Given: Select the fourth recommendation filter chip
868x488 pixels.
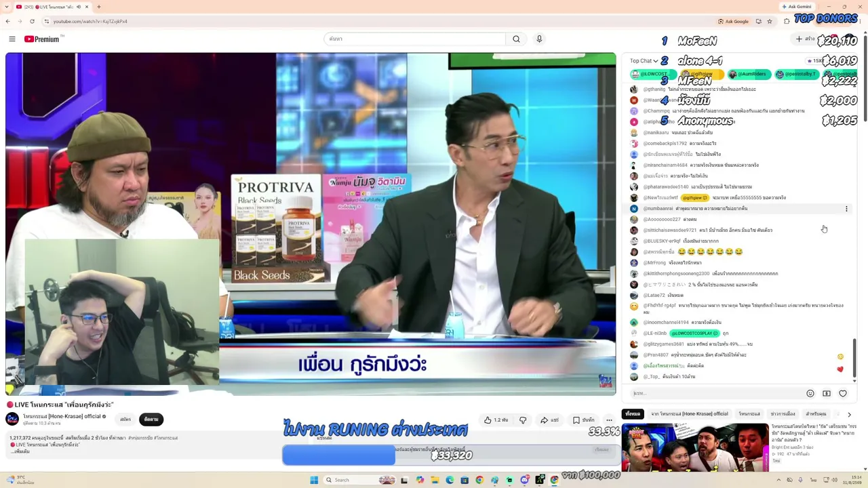Looking at the screenshot, I should [783, 413].
